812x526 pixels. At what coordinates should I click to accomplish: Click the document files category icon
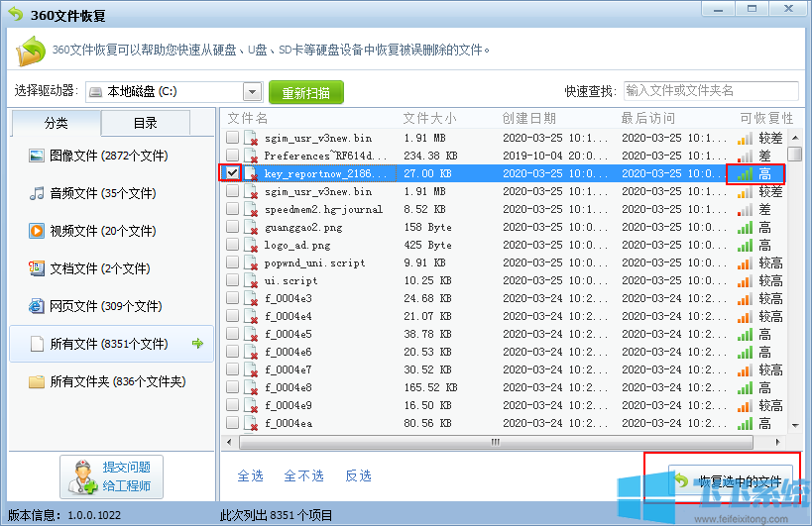[x=37, y=268]
